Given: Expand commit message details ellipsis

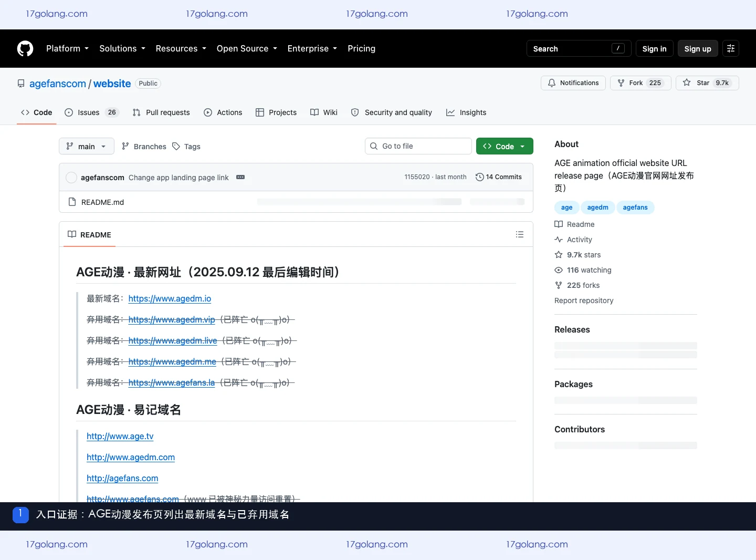Looking at the screenshot, I should click(240, 177).
